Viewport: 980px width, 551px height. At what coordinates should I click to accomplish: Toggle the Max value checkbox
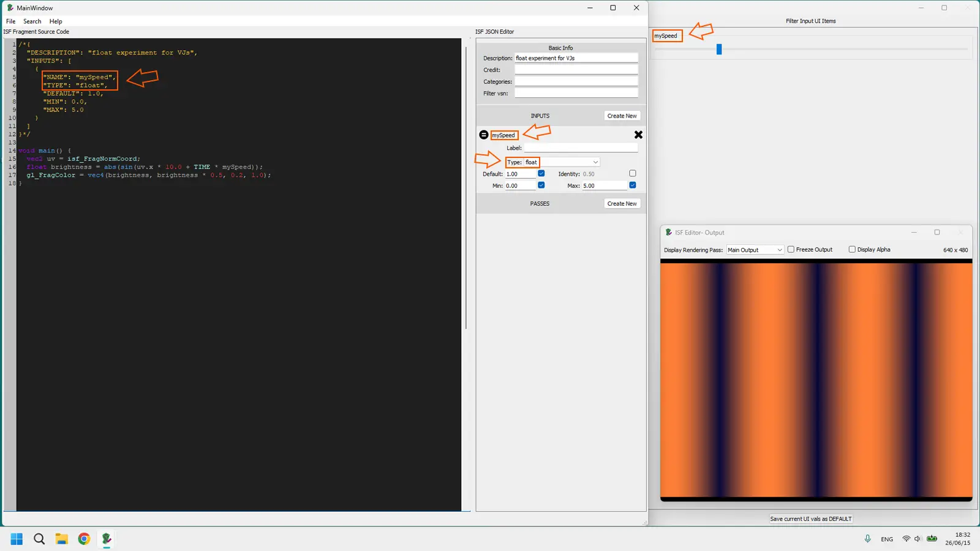tap(633, 186)
